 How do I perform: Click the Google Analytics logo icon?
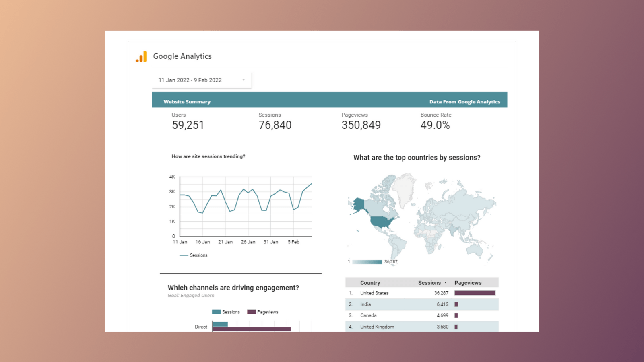[140, 57]
